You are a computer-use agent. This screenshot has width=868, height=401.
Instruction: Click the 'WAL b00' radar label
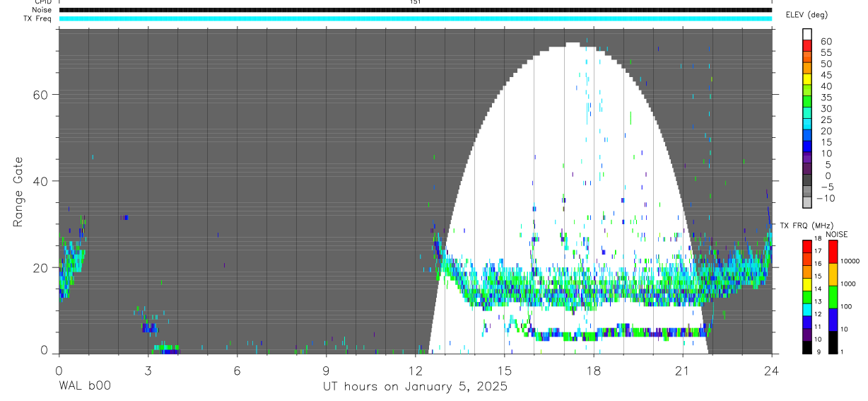coord(84,386)
